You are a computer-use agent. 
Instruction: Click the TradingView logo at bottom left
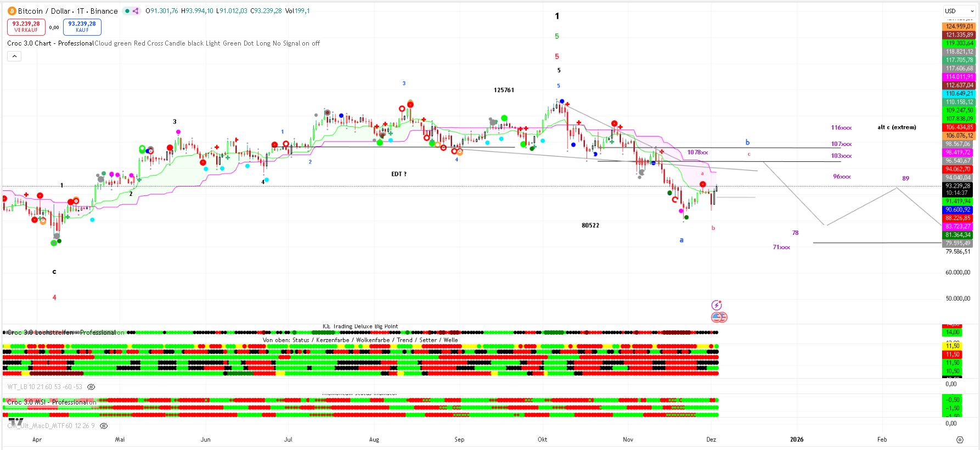coord(16,422)
